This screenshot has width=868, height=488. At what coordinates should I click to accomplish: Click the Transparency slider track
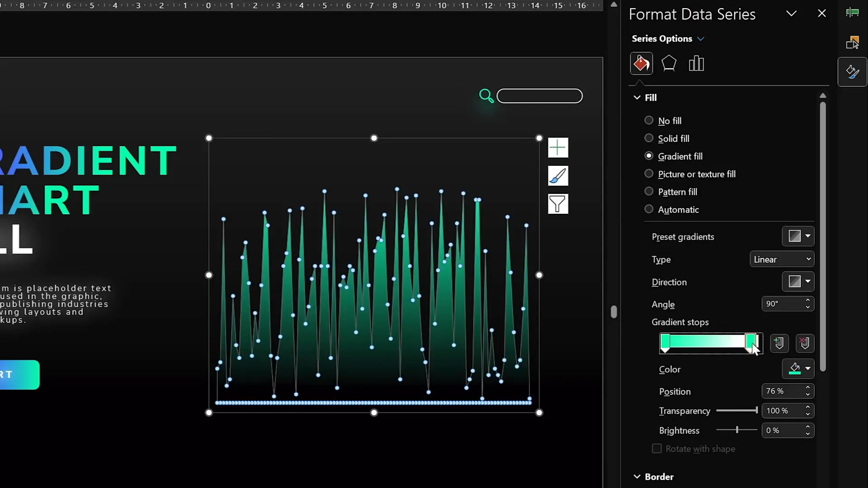click(736, 410)
